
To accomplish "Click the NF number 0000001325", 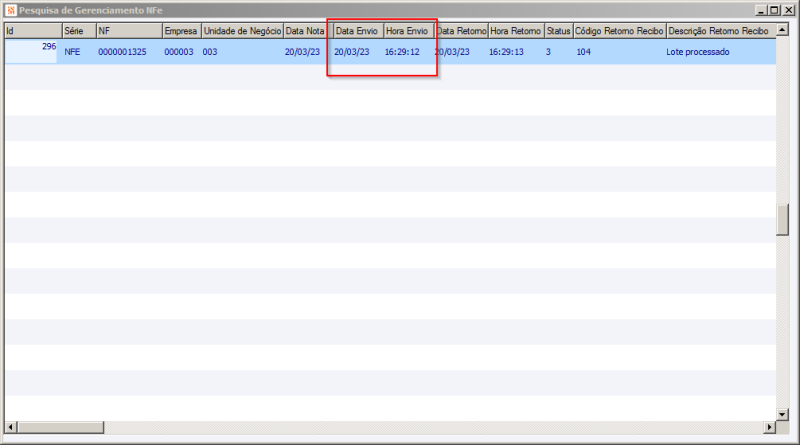I will pos(122,52).
